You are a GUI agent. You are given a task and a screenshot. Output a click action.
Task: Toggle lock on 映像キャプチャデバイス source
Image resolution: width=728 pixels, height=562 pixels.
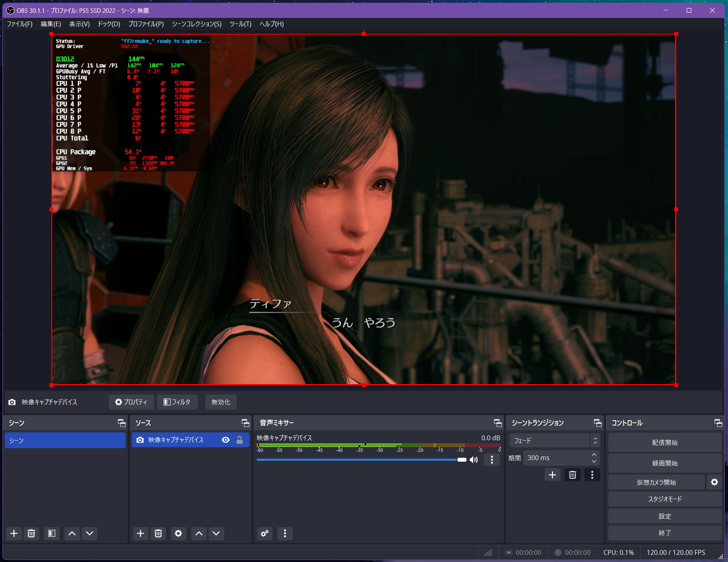pos(240,440)
